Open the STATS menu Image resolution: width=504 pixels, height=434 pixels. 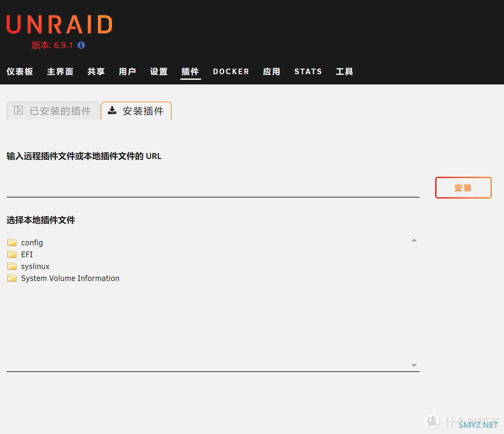click(308, 71)
